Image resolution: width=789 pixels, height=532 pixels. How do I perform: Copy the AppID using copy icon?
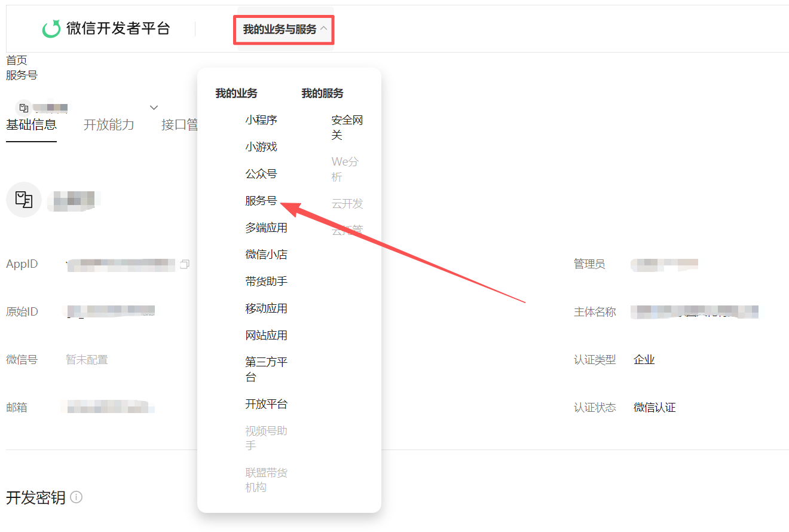185,264
